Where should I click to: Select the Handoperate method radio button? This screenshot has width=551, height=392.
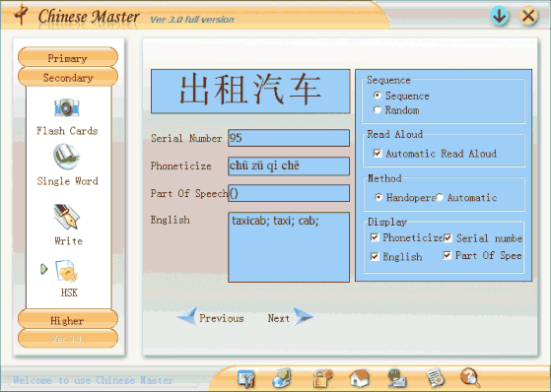coord(379,197)
